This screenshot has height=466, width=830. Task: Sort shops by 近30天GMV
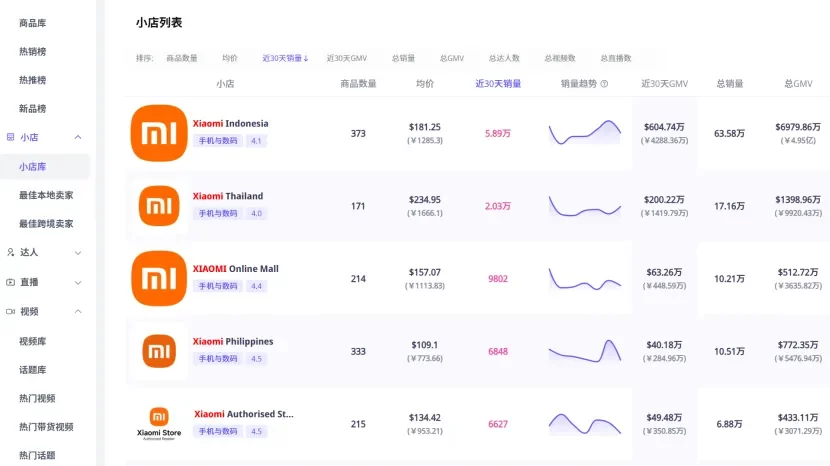346,58
